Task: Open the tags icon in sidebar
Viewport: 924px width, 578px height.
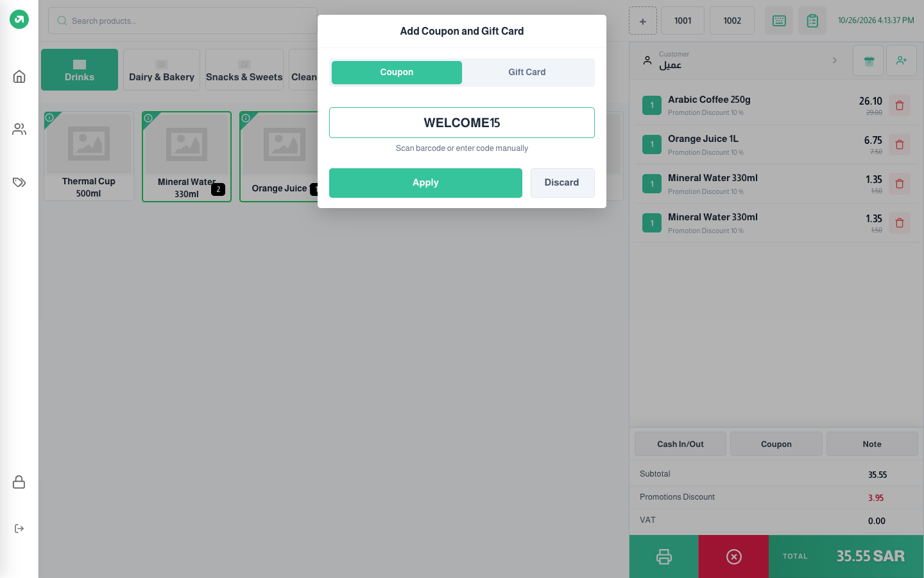Action: (19, 182)
